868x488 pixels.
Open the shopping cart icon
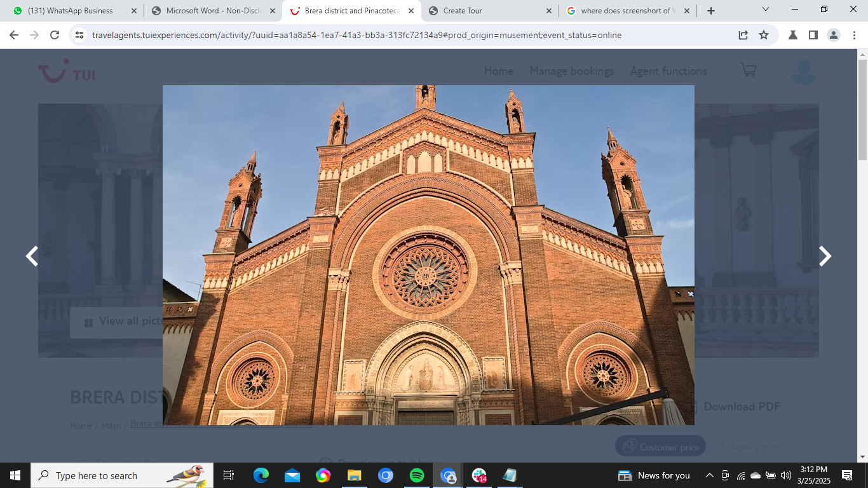point(748,70)
